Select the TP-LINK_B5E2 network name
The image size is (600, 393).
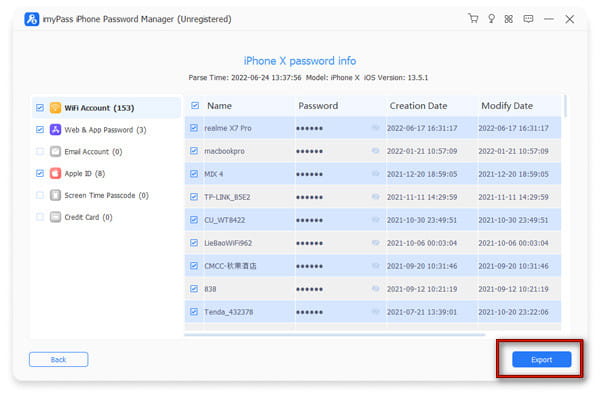[227, 197]
